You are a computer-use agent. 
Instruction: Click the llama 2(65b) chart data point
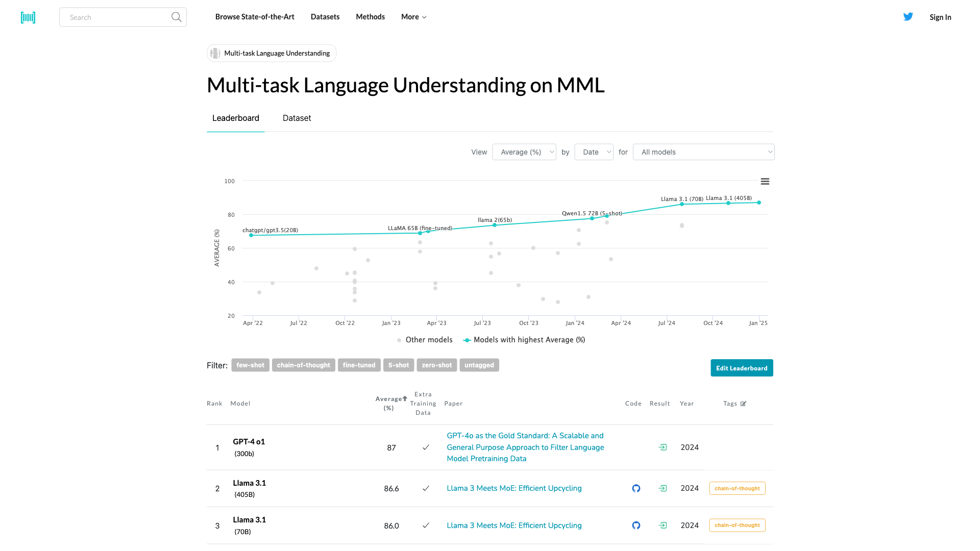tap(495, 225)
